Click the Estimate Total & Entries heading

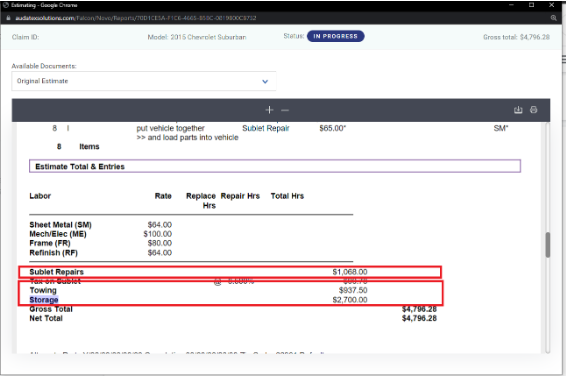click(80, 167)
